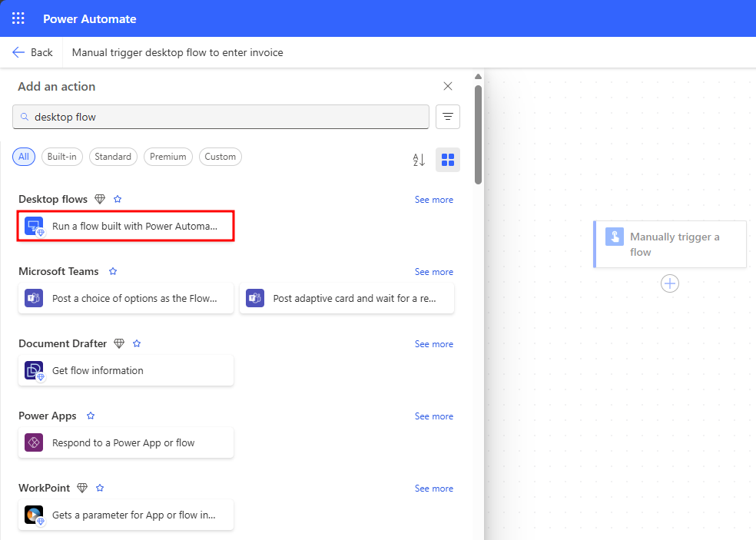Choose Post adaptive card and wait action

tap(346, 299)
